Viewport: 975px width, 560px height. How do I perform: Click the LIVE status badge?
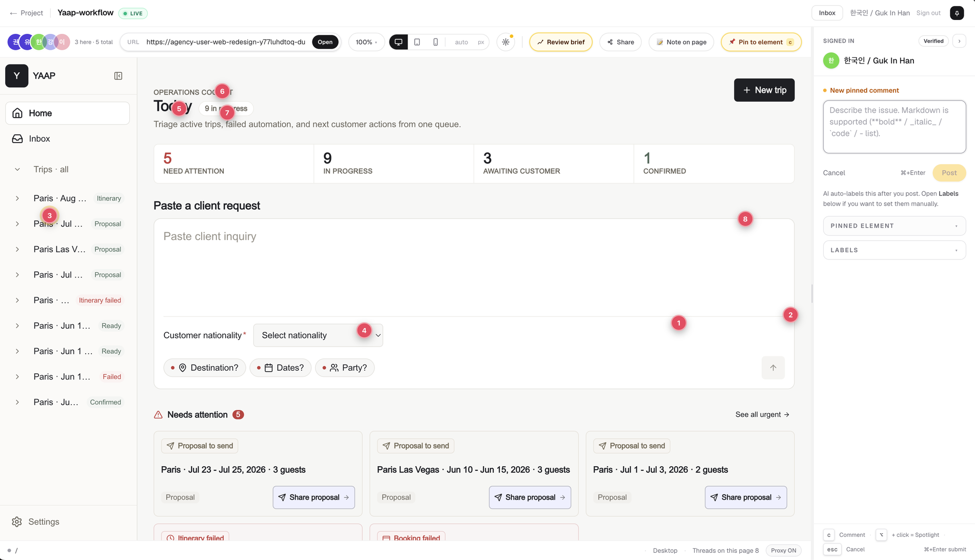pyautogui.click(x=133, y=13)
